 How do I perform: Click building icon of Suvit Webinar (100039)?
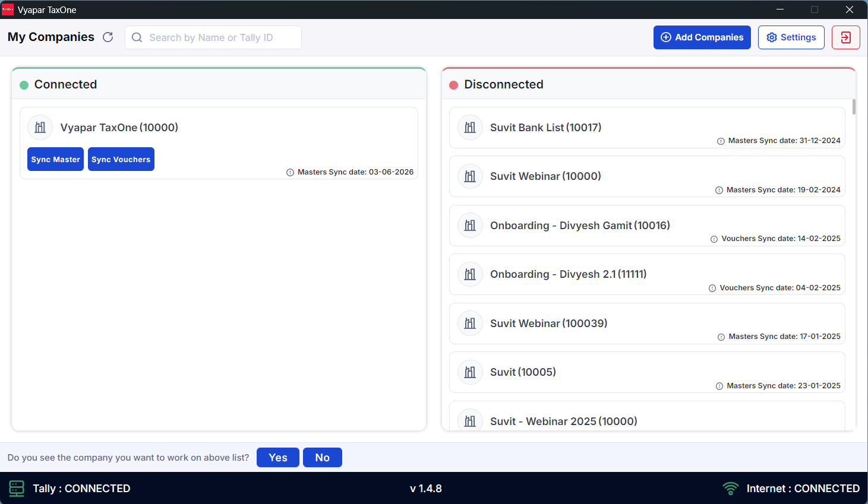pos(470,324)
